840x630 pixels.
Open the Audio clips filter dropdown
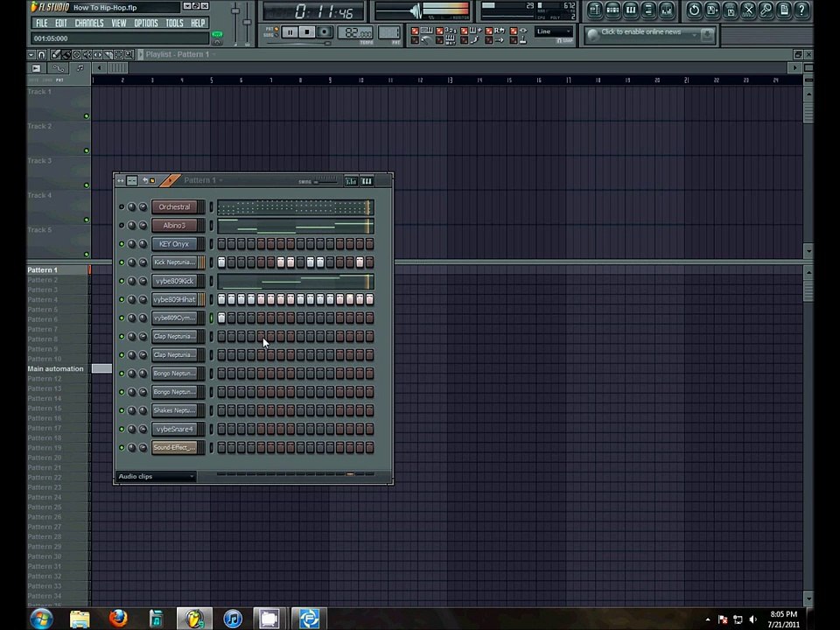156,476
